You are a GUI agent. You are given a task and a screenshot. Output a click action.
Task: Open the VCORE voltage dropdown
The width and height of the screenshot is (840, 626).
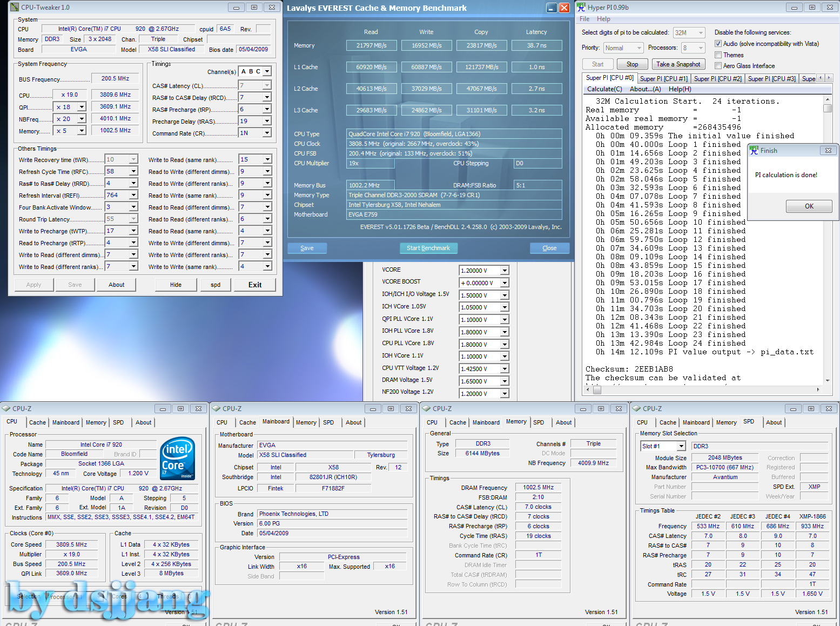tap(505, 271)
